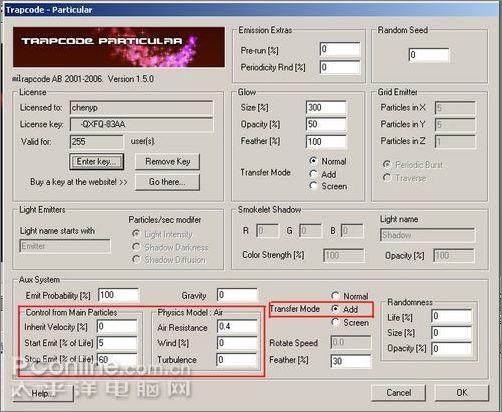Image resolution: width=502 pixels, height=412 pixels.
Task: Click the Air Resistance field
Action: click(x=237, y=326)
